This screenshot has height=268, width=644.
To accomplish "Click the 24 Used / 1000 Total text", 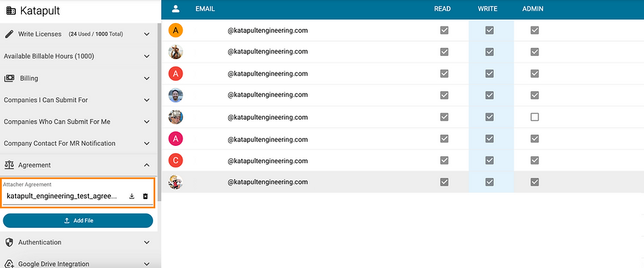I will [96, 34].
